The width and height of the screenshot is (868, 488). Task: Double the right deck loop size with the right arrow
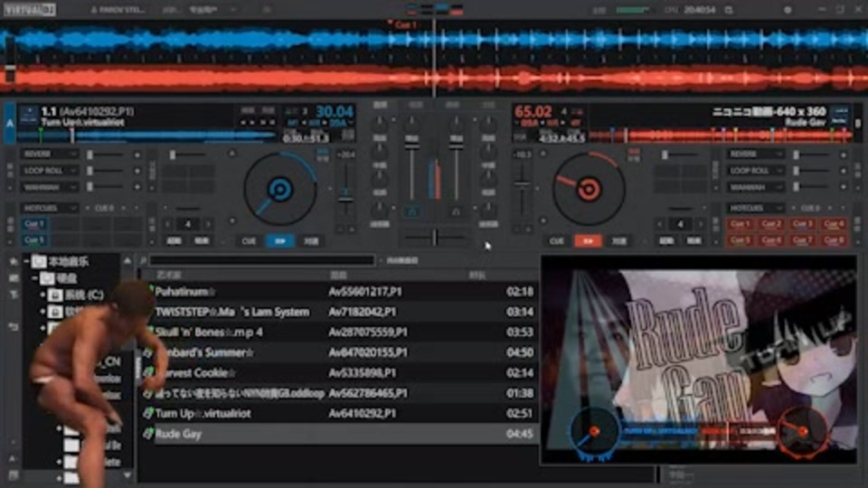click(700, 224)
